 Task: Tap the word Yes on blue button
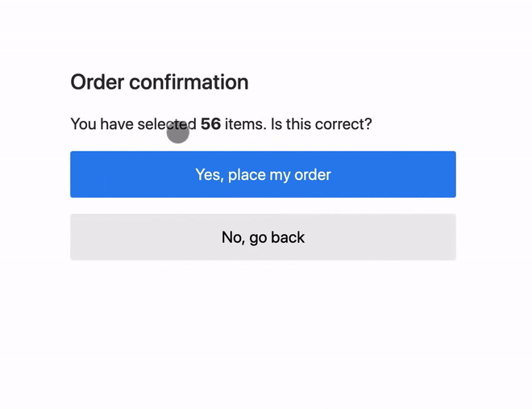point(209,175)
